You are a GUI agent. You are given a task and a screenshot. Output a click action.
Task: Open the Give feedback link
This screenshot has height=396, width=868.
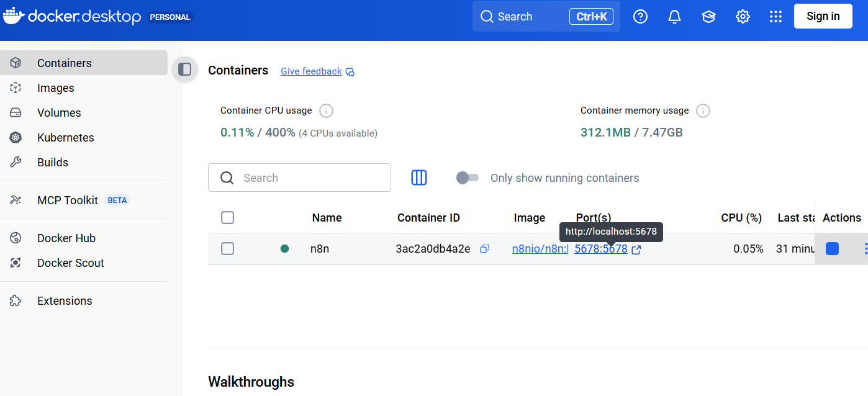pyautogui.click(x=311, y=71)
